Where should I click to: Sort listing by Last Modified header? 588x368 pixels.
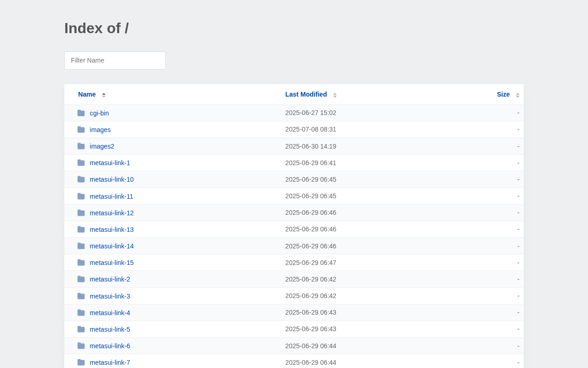click(306, 94)
